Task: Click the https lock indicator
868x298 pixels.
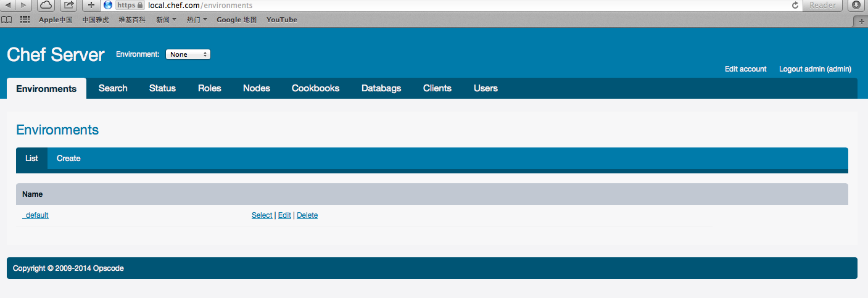Action: tap(130, 5)
